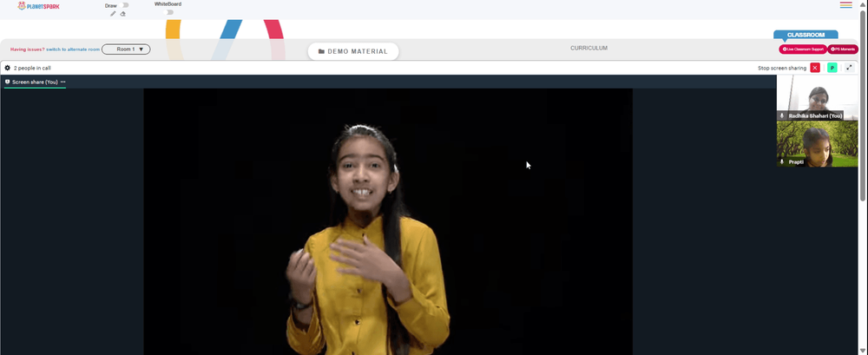Toggle the Draw switch

(x=124, y=5)
